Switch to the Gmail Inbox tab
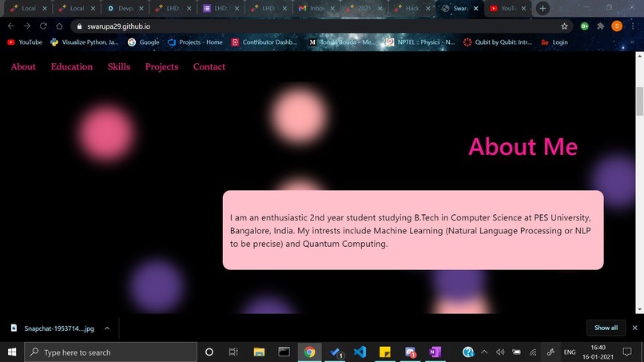Viewport: 644px width, 362px height. coord(316,8)
